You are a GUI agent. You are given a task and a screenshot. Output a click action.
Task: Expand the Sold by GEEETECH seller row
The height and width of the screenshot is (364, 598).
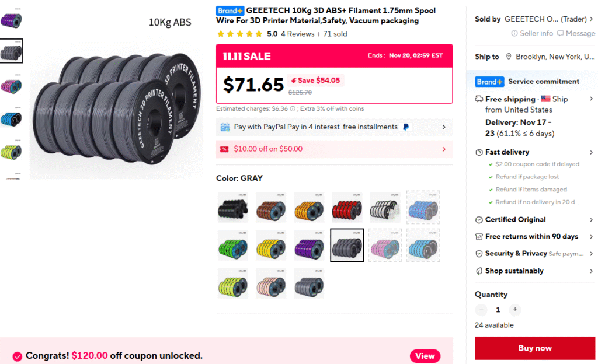(591, 19)
